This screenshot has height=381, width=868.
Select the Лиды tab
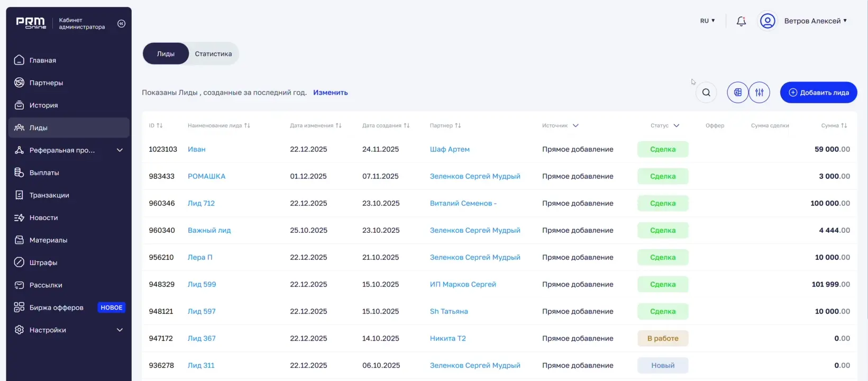166,54
